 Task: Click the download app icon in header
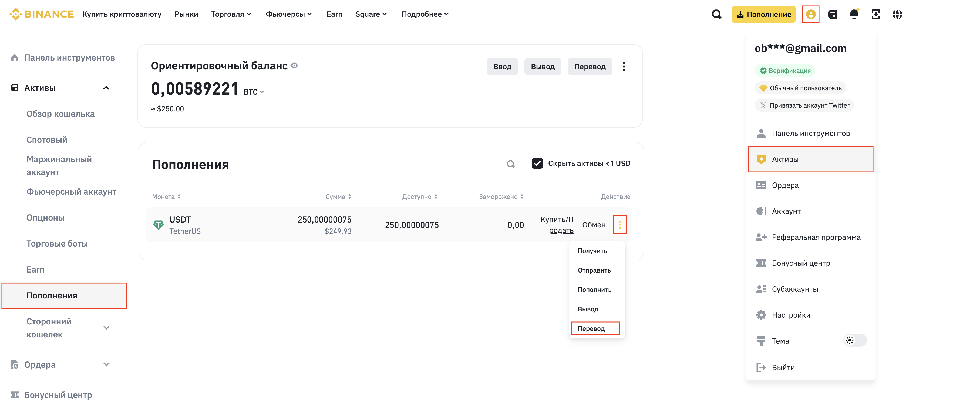[x=875, y=15]
